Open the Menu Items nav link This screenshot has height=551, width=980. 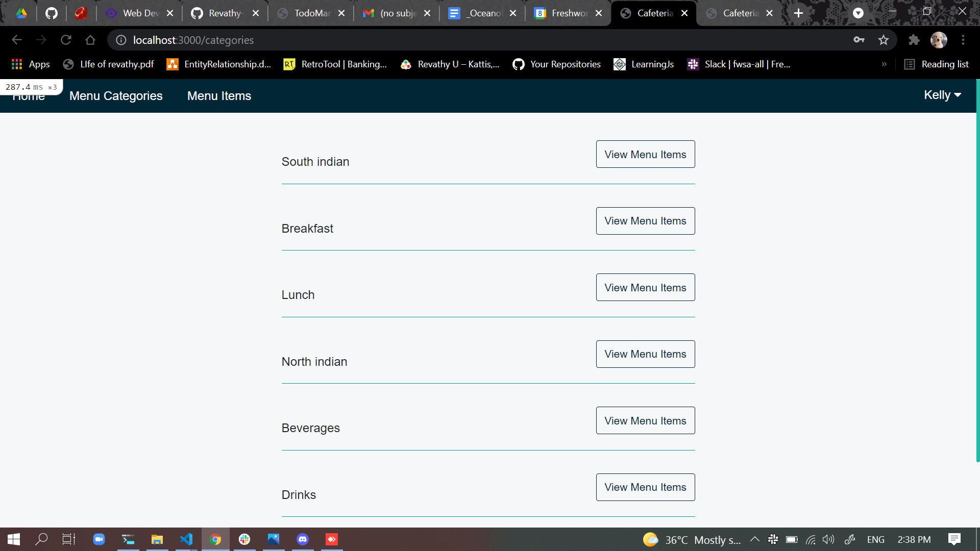coord(219,96)
